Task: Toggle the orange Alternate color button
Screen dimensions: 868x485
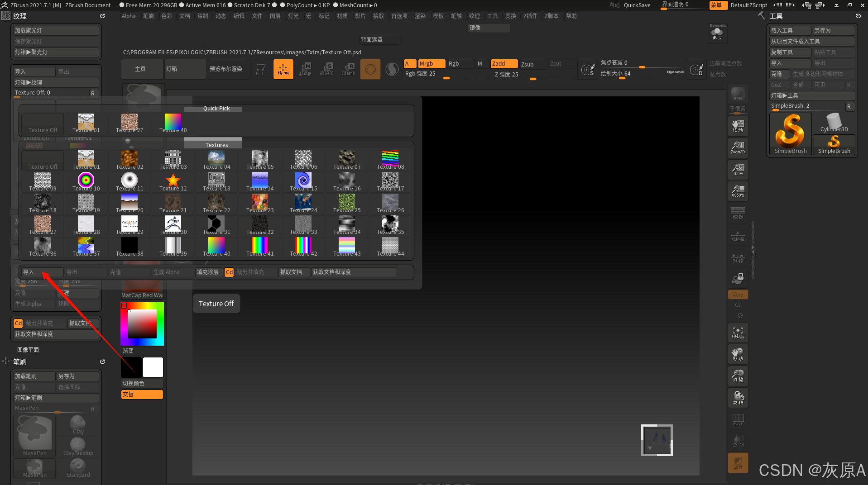Action: (x=142, y=395)
